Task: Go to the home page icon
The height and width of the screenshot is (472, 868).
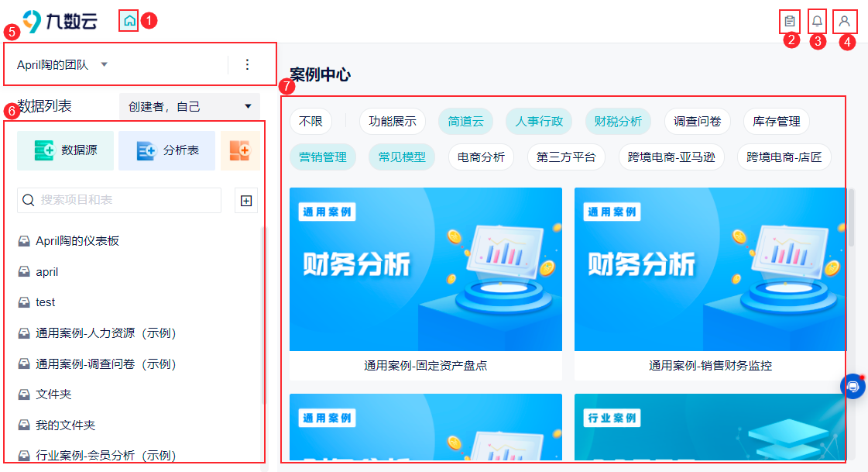Action: [129, 21]
